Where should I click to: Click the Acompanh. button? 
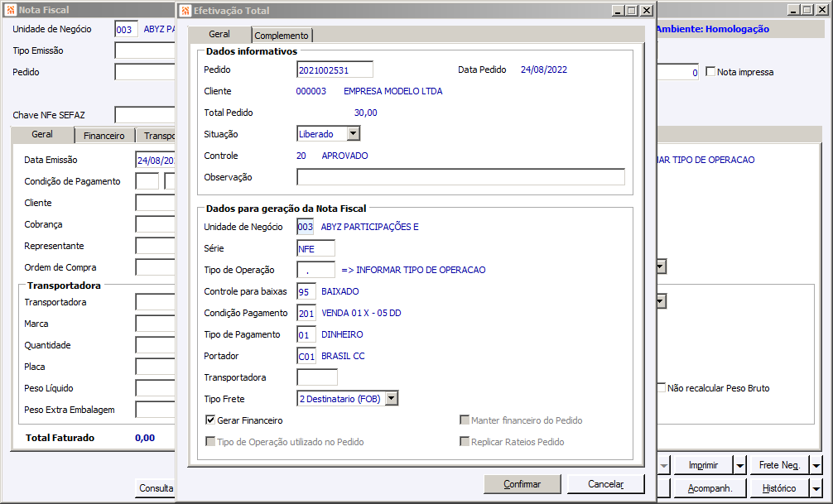710,488
